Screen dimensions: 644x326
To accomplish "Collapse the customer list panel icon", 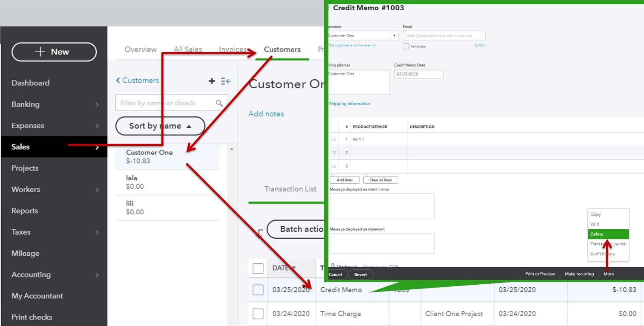I will [x=226, y=81].
